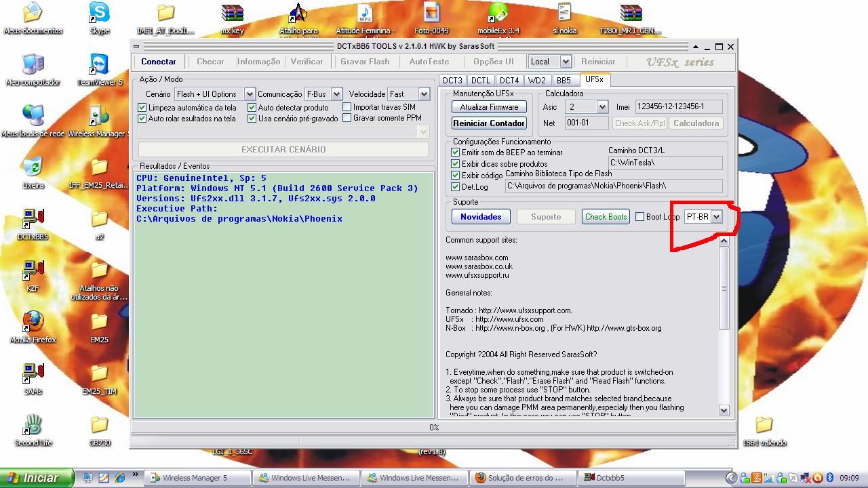Screen dimensions: 868x488
Task: Toggle Exibir dicas sobre produtos
Action: [x=456, y=164]
